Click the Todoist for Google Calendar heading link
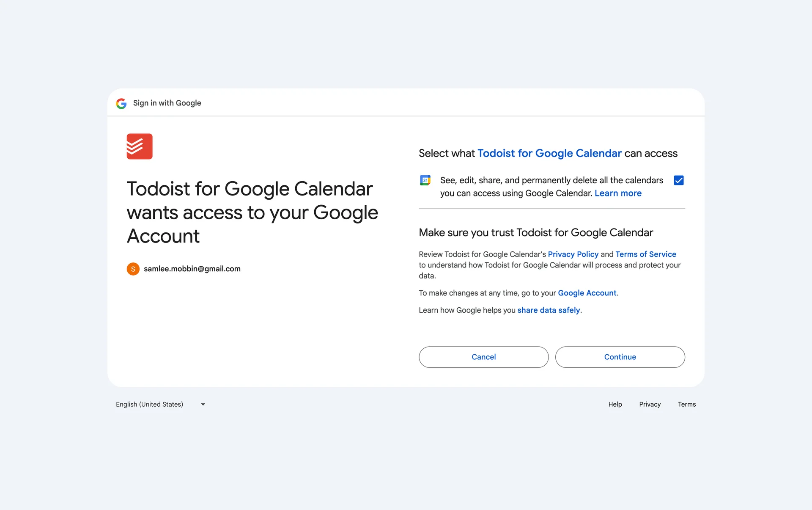Image resolution: width=812 pixels, height=510 pixels. click(549, 153)
